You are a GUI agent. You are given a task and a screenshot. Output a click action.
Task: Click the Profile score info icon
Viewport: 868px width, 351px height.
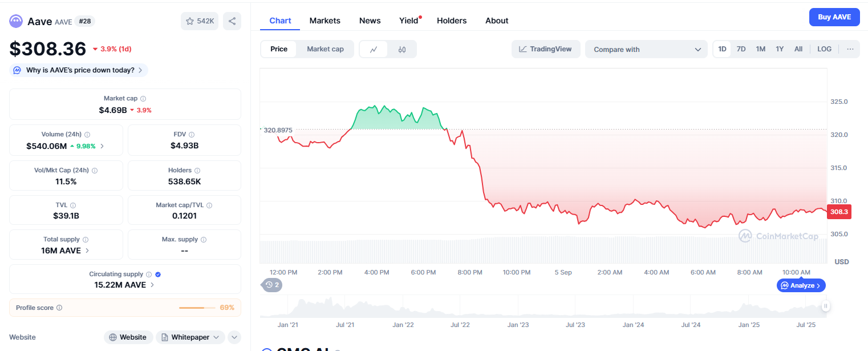pos(59,308)
